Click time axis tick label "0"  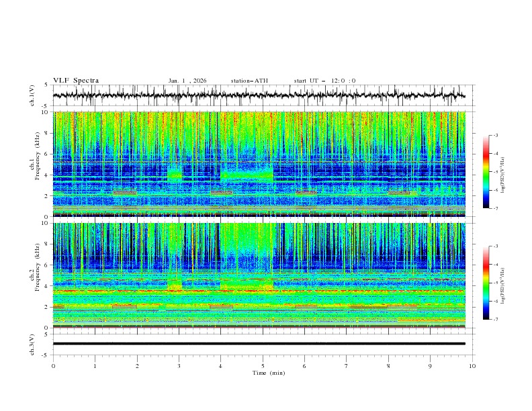(x=53, y=366)
